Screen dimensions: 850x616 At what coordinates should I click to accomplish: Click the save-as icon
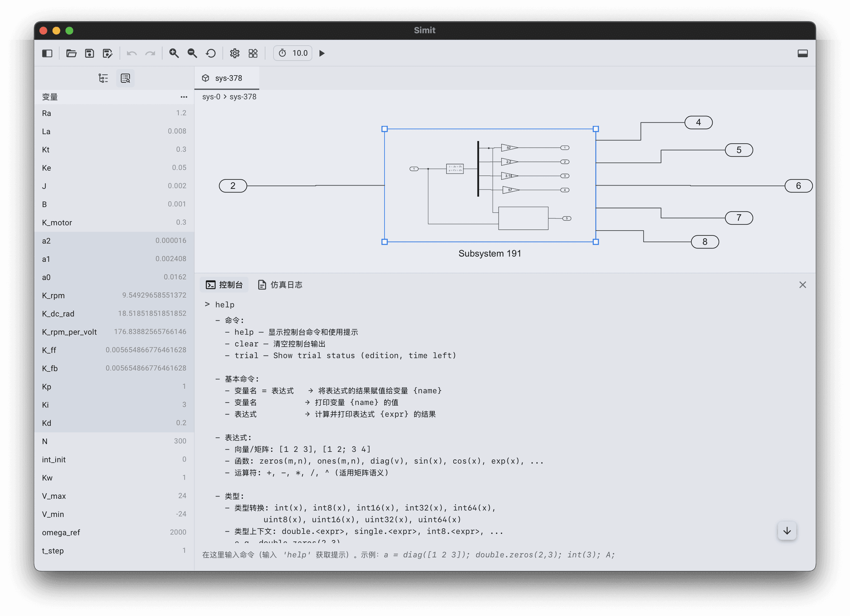pos(108,53)
